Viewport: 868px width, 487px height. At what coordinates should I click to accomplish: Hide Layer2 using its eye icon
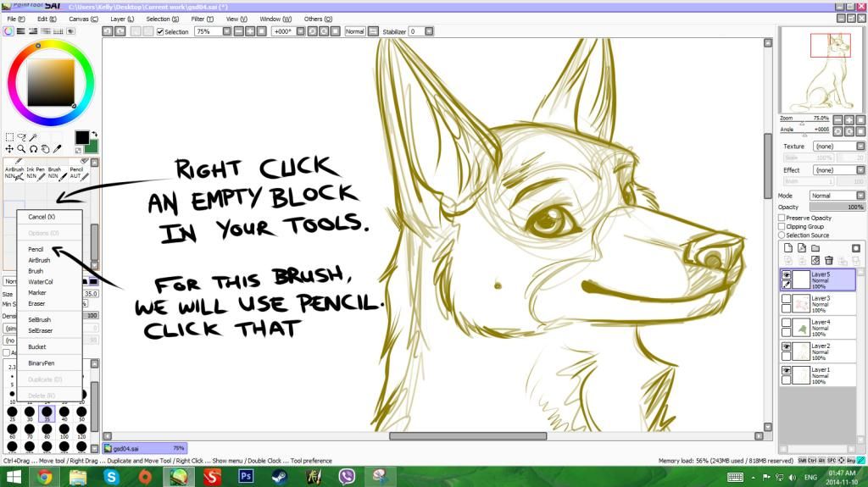(x=787, y=347)
